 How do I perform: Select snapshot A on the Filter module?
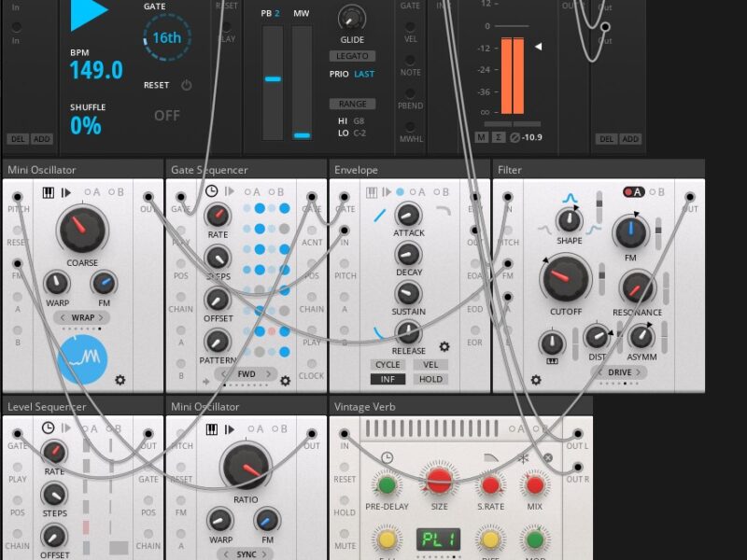(634, 192)
